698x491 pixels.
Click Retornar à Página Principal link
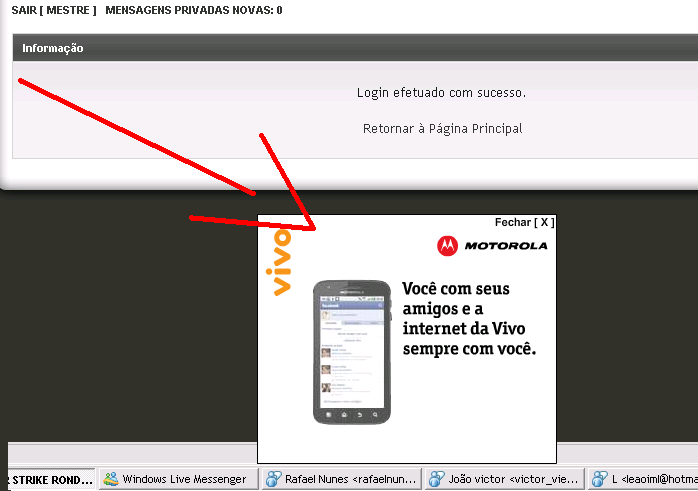click(x=442, y=128)
